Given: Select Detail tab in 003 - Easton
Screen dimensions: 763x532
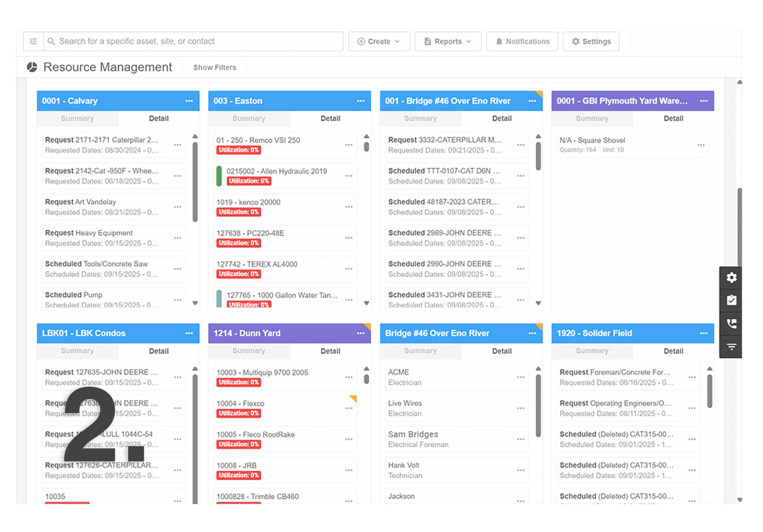Looking at the screenshot, I should click(x=330, y=118).
